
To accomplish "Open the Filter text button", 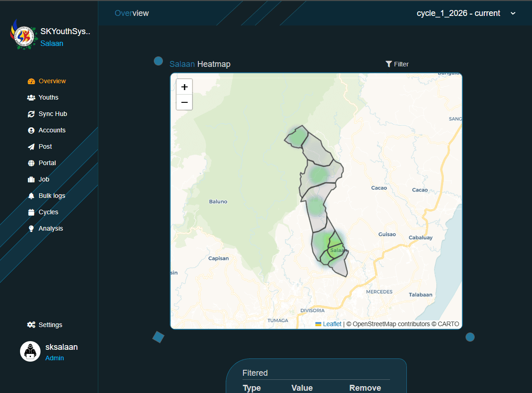I will [401, 64].
